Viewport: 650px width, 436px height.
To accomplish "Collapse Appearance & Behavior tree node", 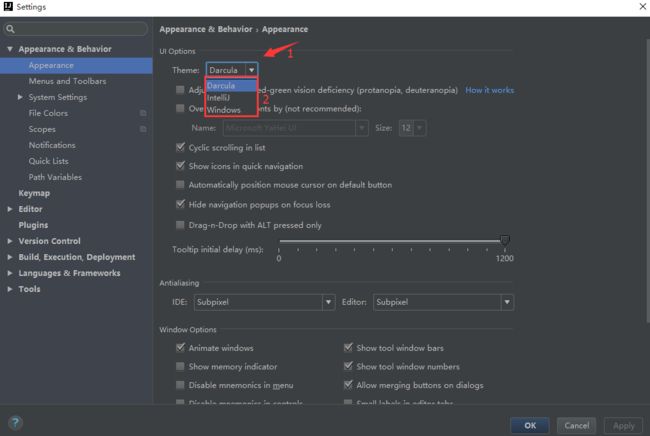I will click(10, 49).
